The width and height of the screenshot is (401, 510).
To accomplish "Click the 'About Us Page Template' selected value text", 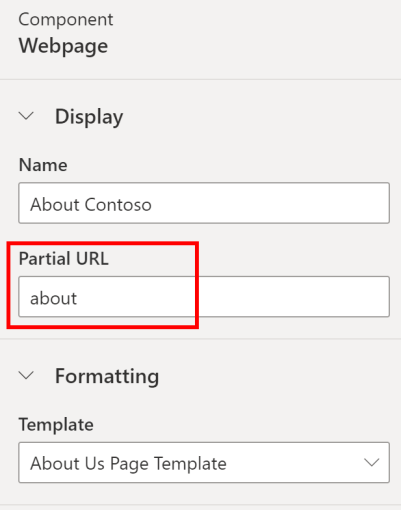I will point(128,464).
